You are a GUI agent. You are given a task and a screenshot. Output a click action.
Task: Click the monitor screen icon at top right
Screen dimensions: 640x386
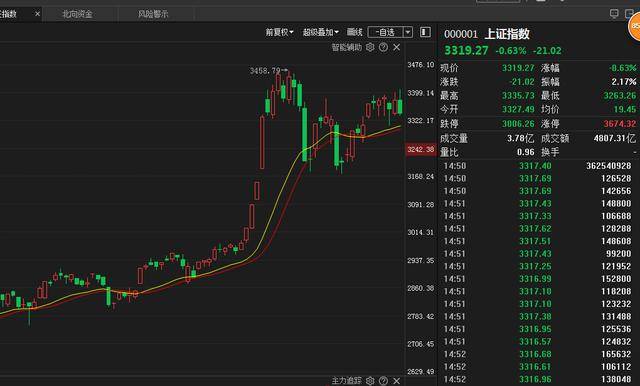click(x=614, y=14)
